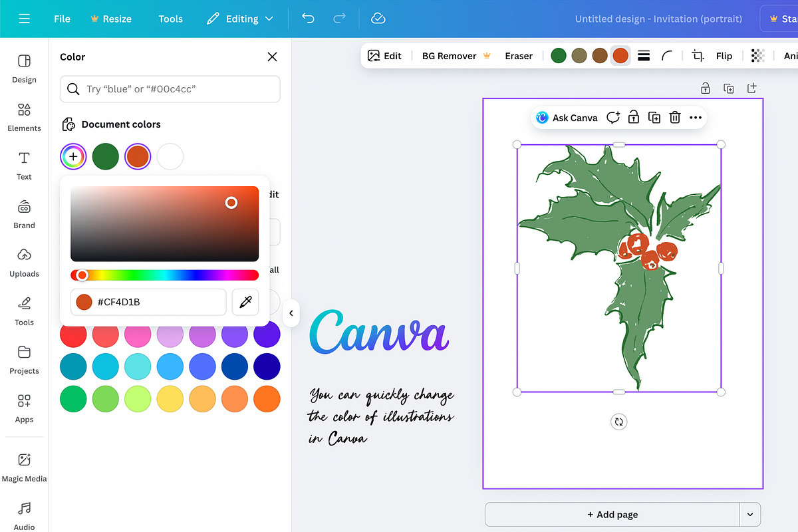798x532 pixels.
Task: Select the orange-red document color swatch
Action: pos(138,156)
